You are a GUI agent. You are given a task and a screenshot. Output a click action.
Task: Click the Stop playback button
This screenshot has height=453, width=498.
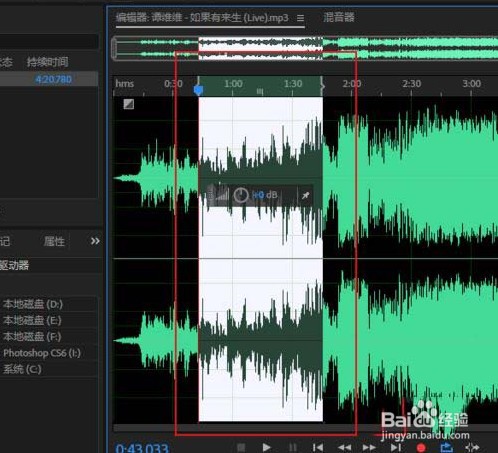241,447
